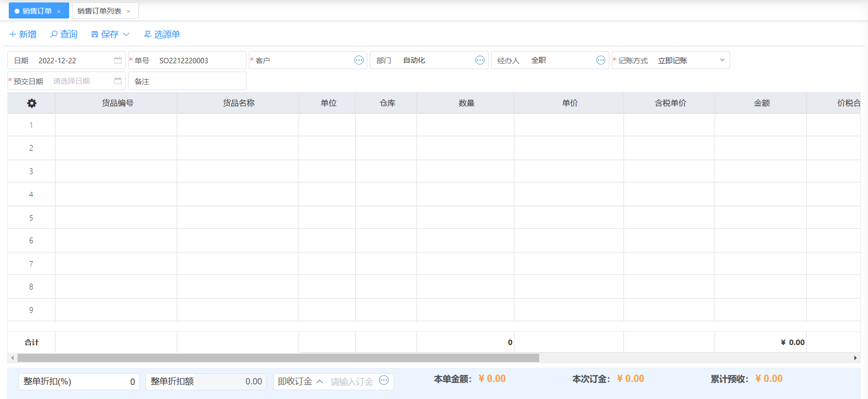Click the 查询 button
This screenshot has width=868, height=399.
click(x=64, y=34)
